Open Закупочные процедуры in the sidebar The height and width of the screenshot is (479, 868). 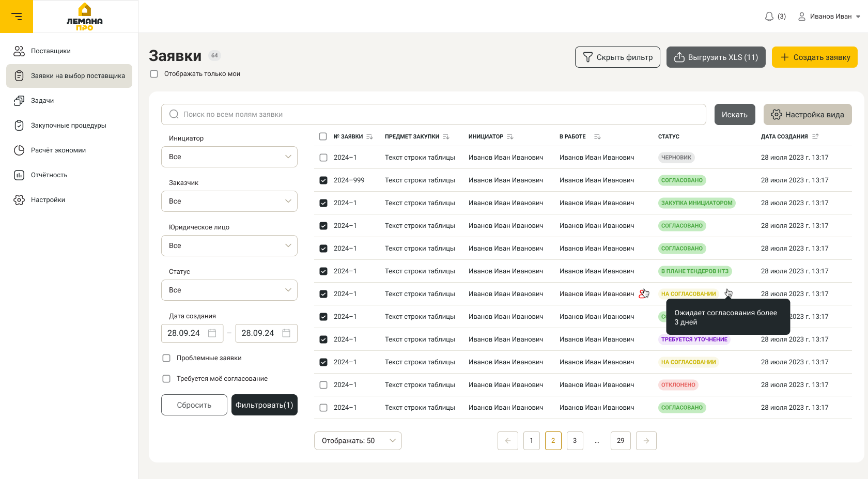69,125
